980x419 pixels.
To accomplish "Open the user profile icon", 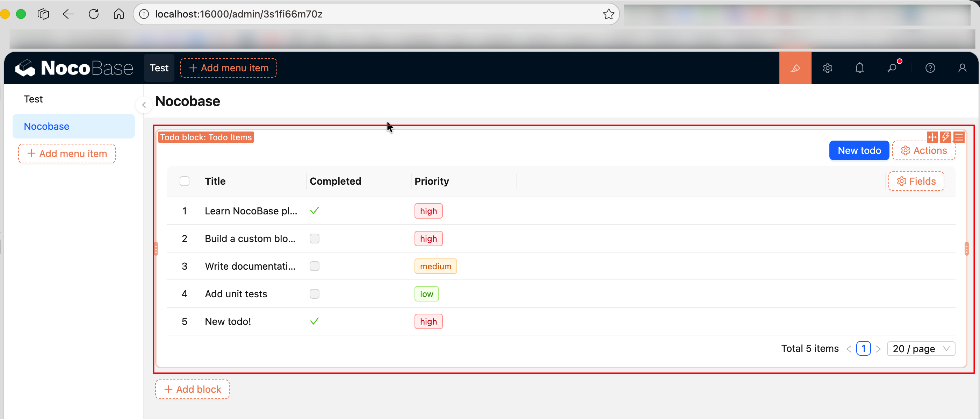I will pos(963,68).
